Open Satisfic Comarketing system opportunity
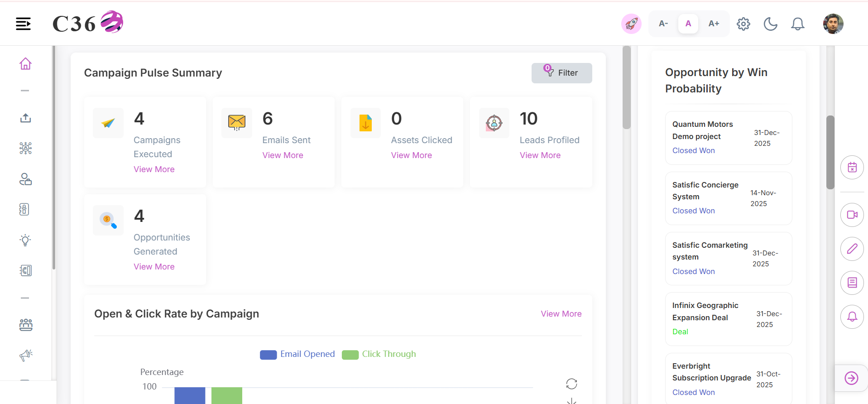This screenshot has height=404, width=868. tap(729, 258)
